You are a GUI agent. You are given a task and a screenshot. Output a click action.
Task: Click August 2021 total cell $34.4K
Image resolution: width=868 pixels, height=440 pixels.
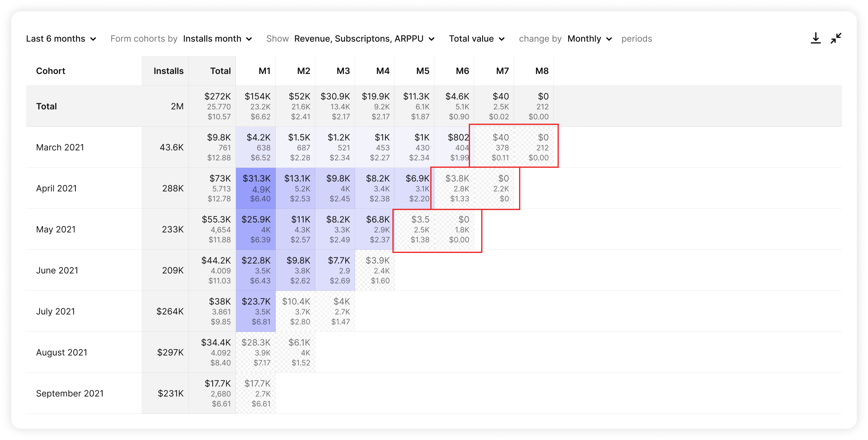(216, 352)
